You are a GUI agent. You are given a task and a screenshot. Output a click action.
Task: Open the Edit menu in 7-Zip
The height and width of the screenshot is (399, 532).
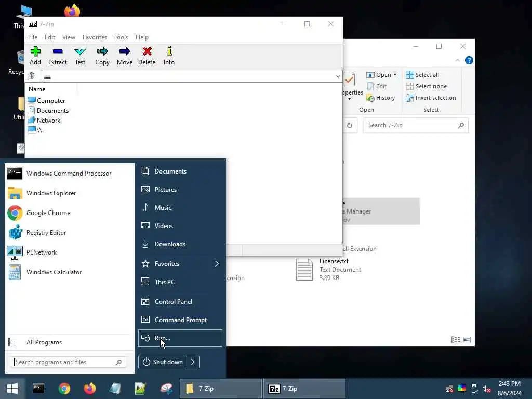tap(49, 37)
